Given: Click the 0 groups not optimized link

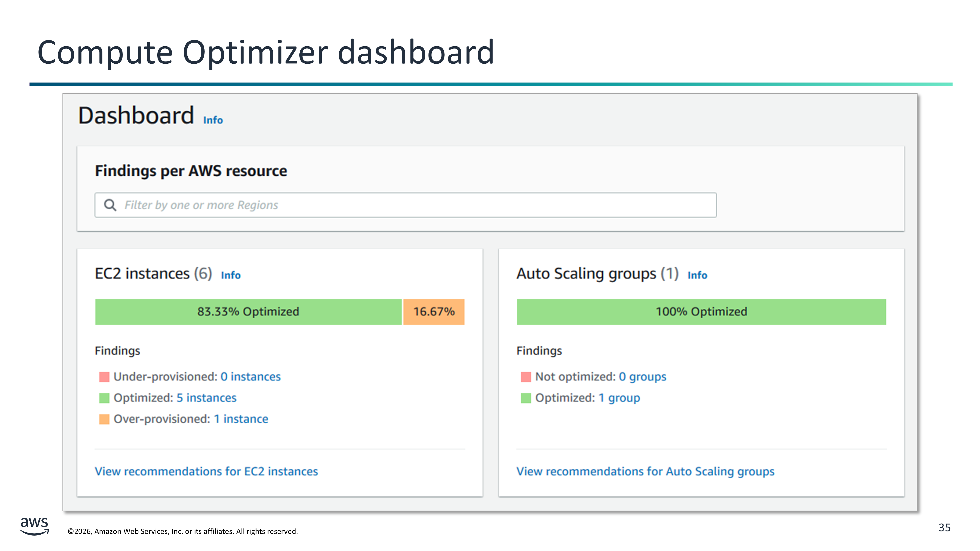Looking at the screenshot, I should [642, 376].
